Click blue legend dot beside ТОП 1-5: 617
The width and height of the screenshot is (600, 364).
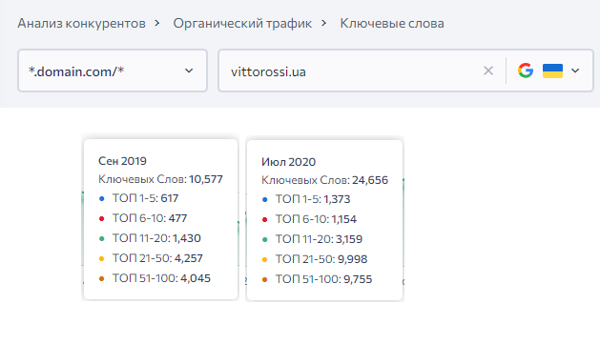(101, 199)
